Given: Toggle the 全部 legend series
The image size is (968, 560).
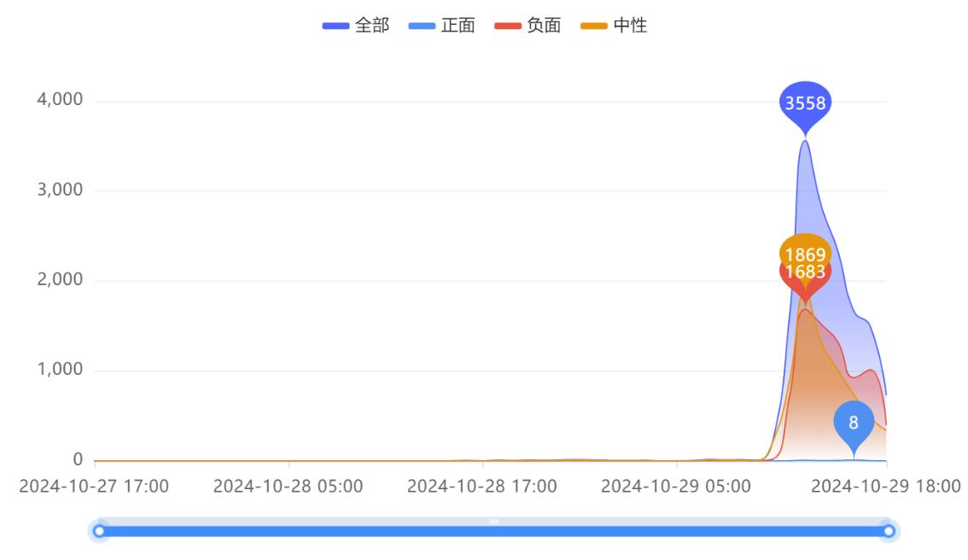Looking at the screenshot, I should pyautogui.click(x=356, y=26).
